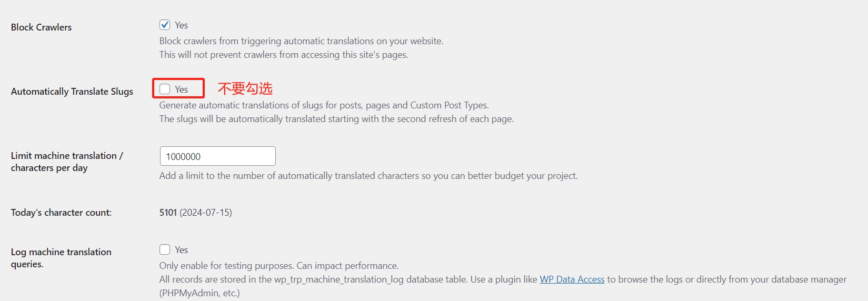Click the Yes label for Log queries
The width and height of the screenshot is (868, 301).
(182, 250)
